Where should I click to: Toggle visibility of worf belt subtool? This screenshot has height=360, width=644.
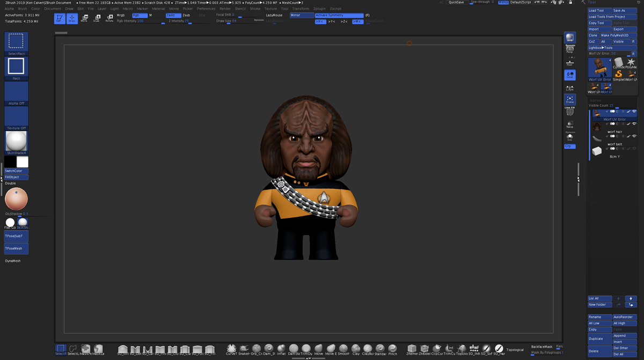click(x=634, y=136)
